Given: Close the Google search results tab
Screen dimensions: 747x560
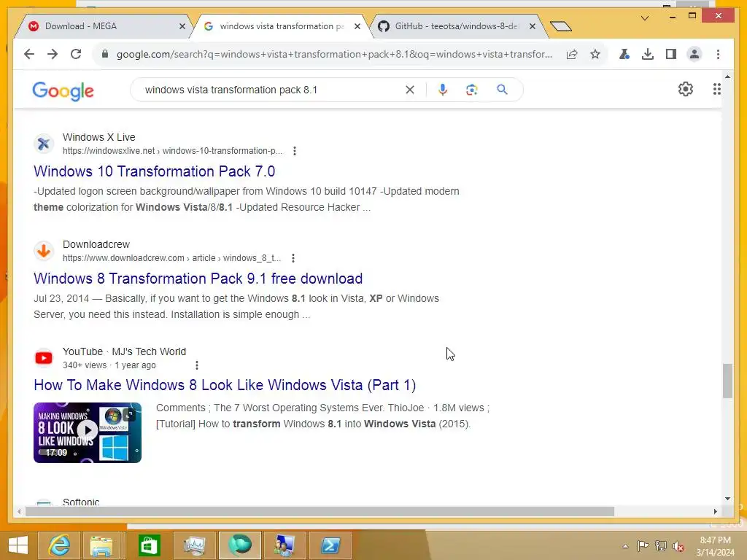Looking at the screenshot, I should 357,27.
